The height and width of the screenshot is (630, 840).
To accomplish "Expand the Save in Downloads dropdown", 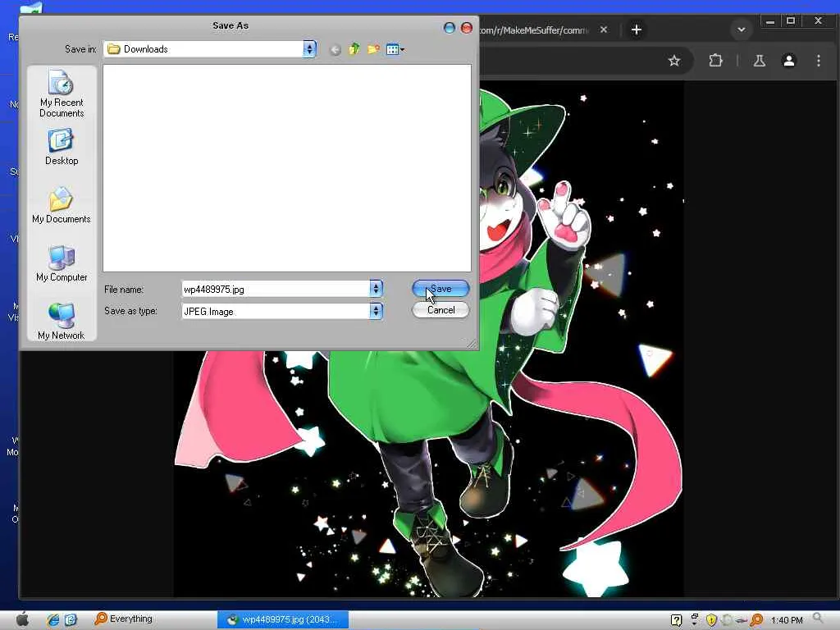I will point(309,49).
